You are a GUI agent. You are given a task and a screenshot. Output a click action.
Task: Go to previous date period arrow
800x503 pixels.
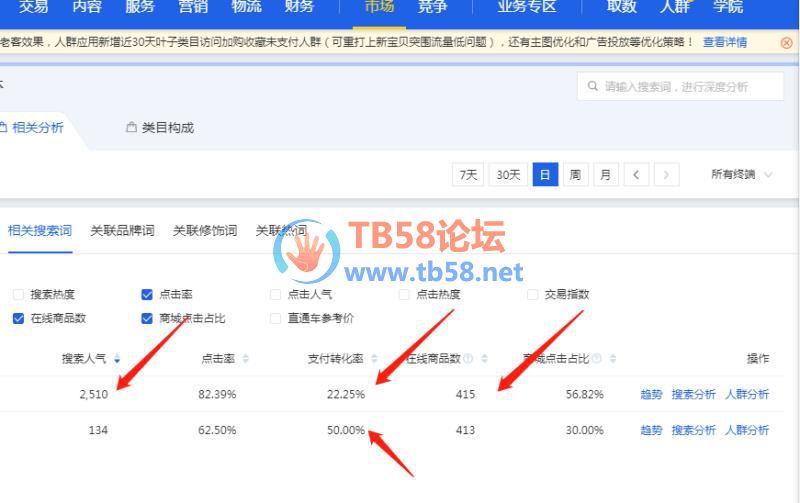point(636,175)
